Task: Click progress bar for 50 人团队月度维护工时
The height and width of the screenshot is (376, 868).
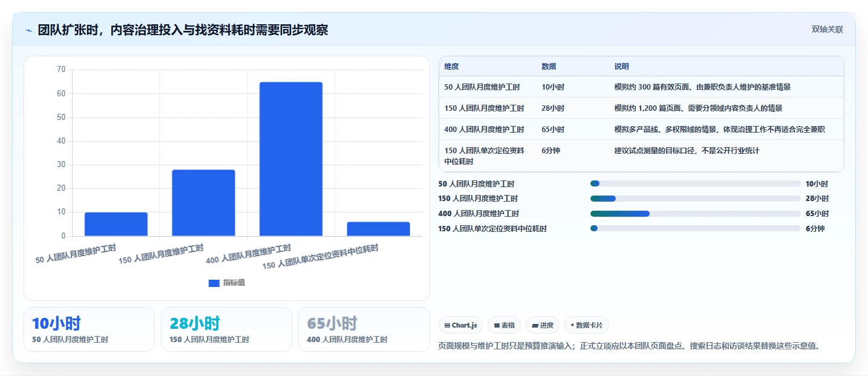Action: pyautogui.click(x=695, y=183)
